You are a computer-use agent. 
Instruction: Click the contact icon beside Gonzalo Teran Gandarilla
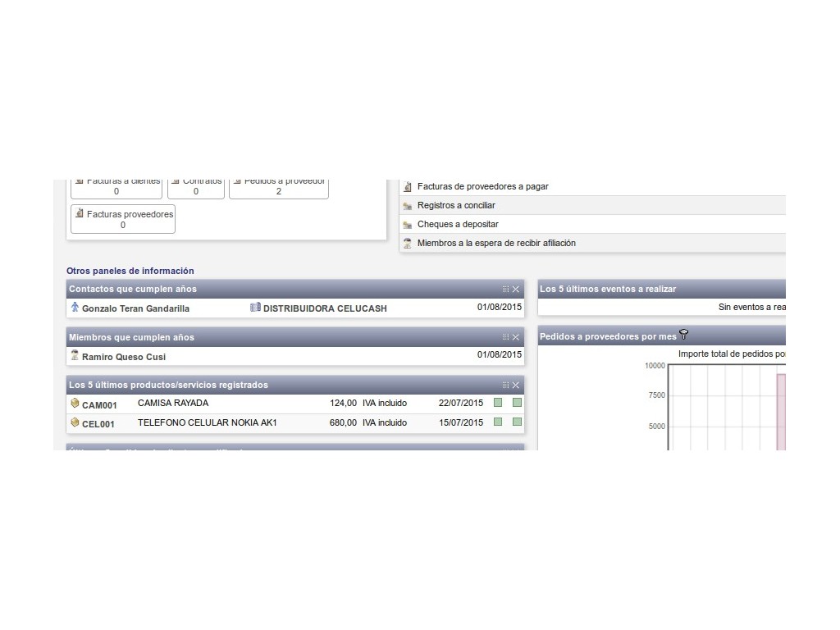click(x=75, y=307)
